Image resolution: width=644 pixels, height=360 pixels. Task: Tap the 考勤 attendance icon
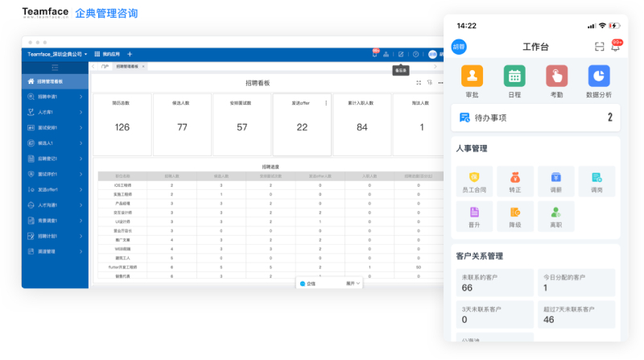556,77
